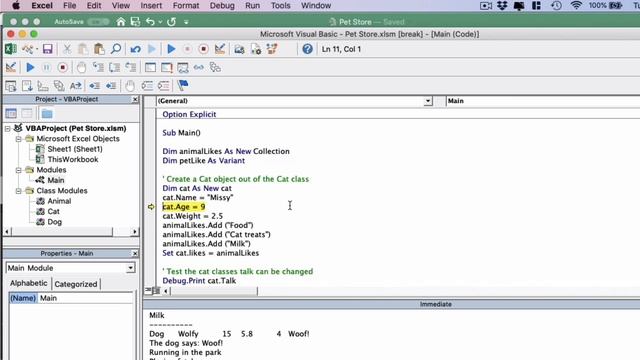Click the Paste clipboard icon
640x360 pixels.
point(99,49)
